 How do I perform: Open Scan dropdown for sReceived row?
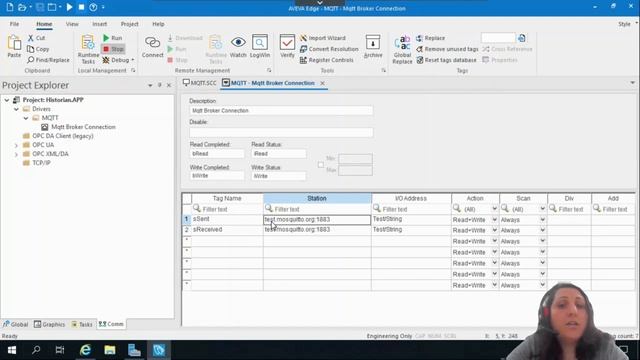coord(542,230)
